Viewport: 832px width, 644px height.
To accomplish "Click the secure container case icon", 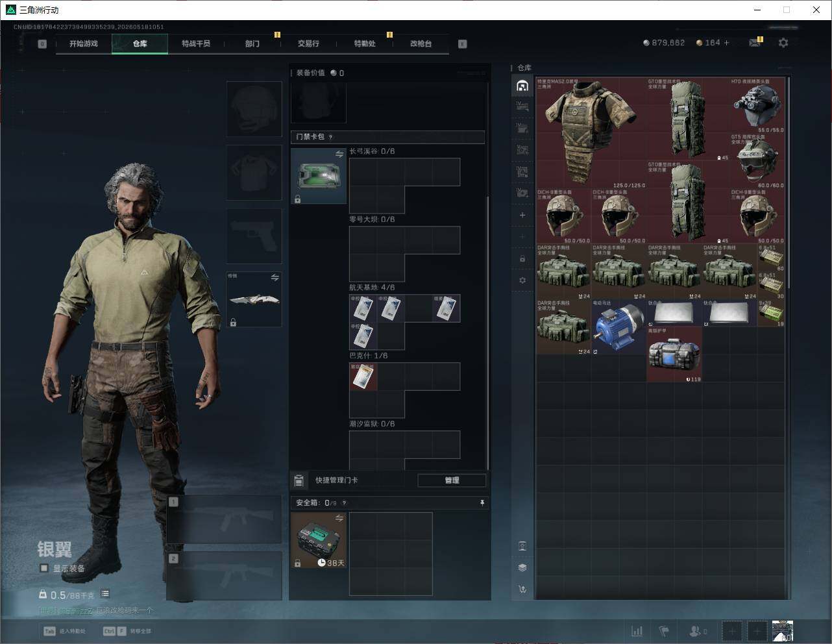I will (x=319, y=540).
